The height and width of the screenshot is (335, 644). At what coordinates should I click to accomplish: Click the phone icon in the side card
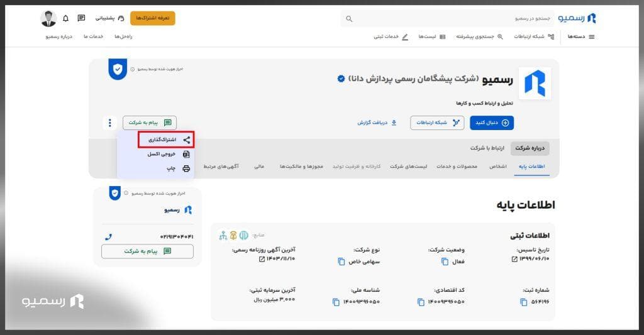108,237
